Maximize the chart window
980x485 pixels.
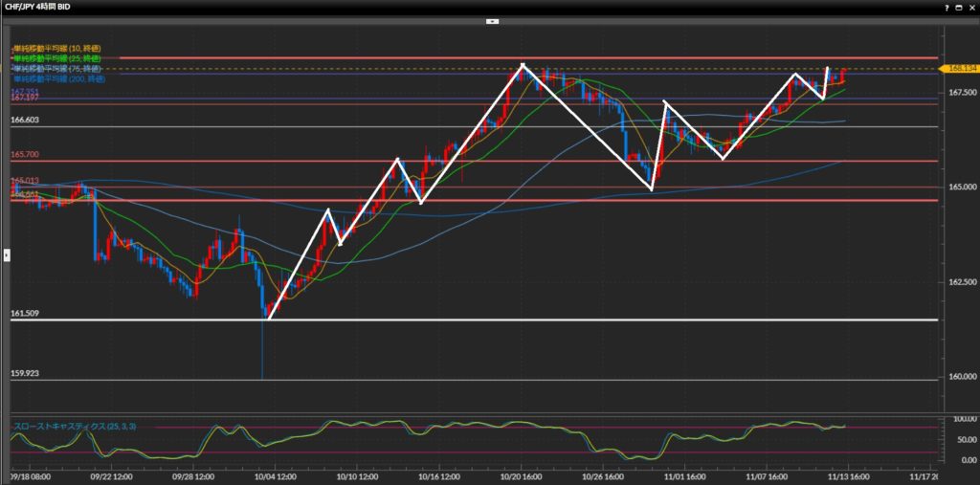point(958,7)
